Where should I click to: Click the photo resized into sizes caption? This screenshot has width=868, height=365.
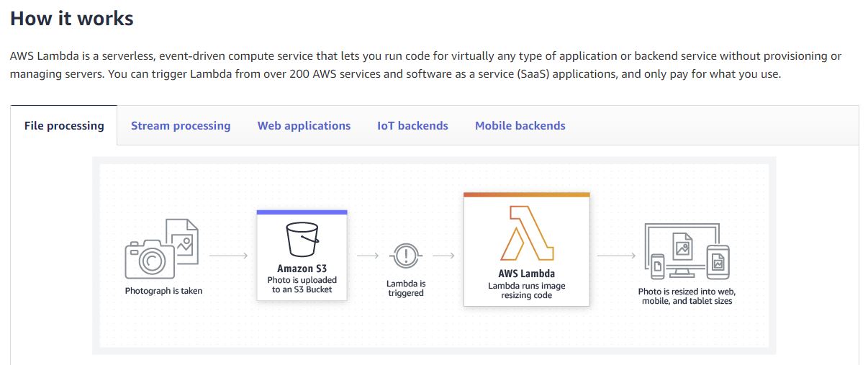687,297
